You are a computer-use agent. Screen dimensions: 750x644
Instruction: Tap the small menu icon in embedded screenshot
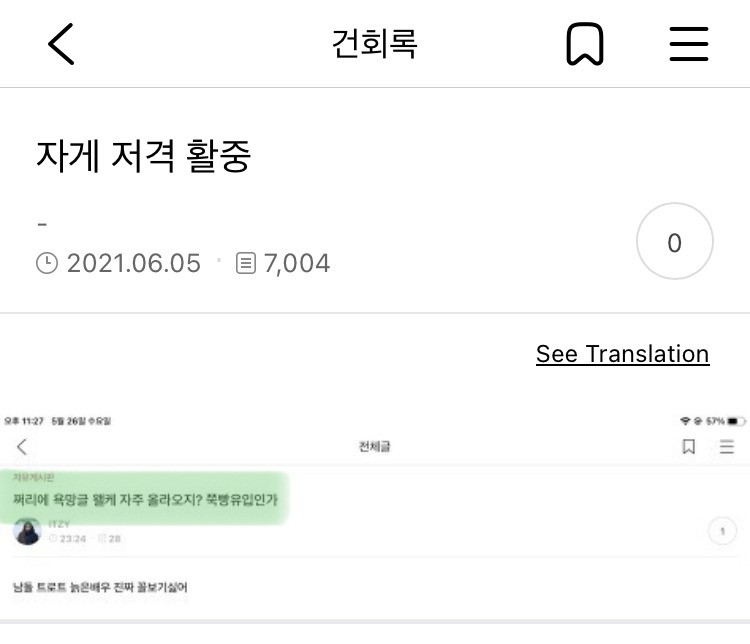tap(727, 447)
